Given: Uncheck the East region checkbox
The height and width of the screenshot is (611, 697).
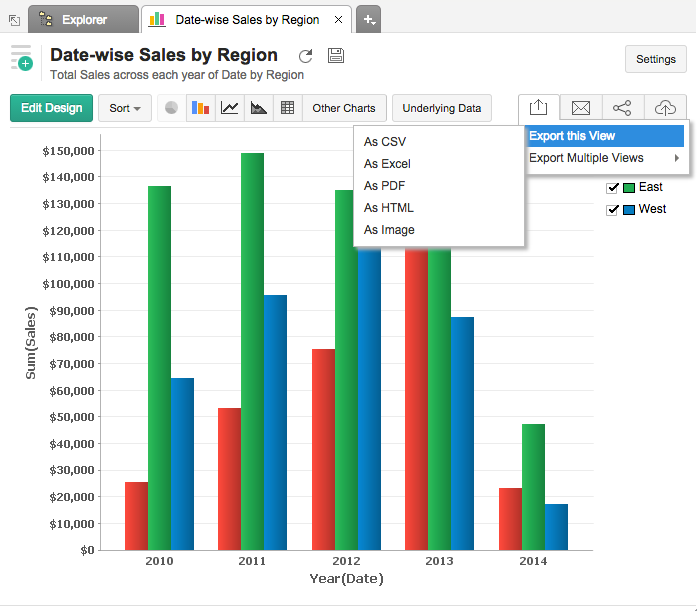Looking at the screenshot, I should click(x=613, y=188).
